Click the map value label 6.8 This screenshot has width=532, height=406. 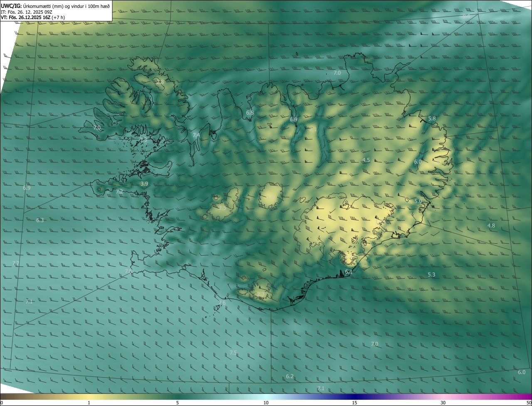pos(250,113)
